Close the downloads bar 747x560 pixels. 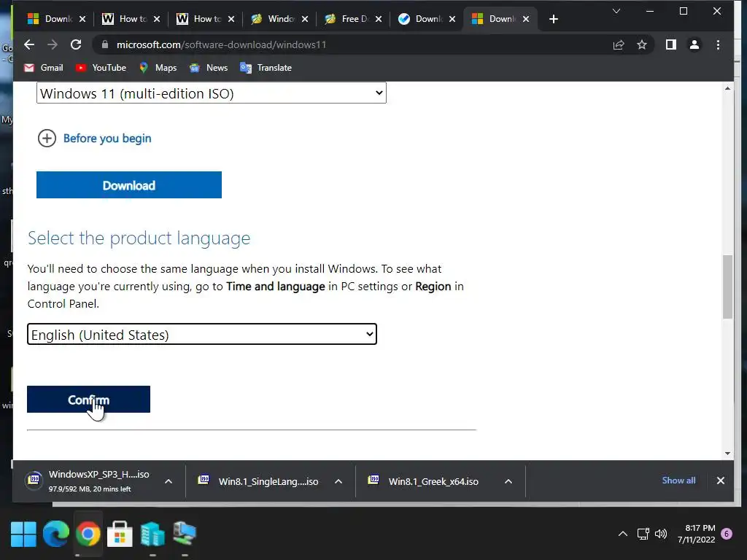[x=720, y=481]
